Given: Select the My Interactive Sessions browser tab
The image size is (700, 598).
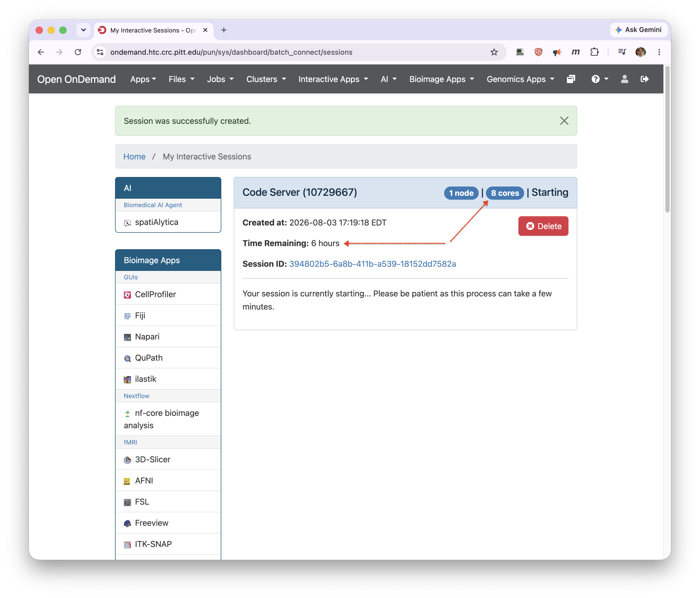Looking at the screenshot, I should pos(153,30).
